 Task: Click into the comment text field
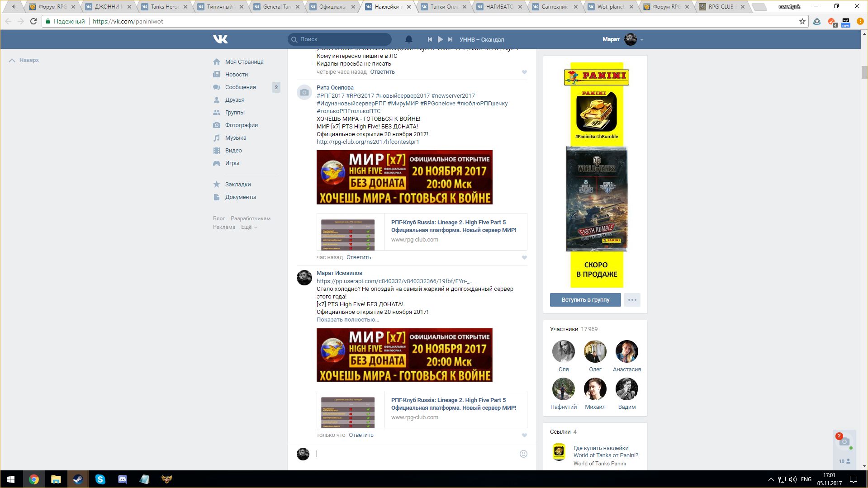coord(416,454)
